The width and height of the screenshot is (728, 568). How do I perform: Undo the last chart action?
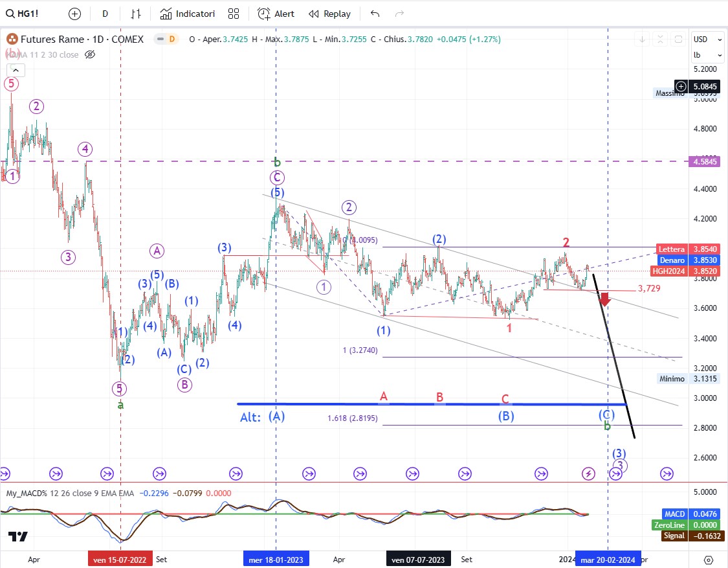[x=375, y=14]
